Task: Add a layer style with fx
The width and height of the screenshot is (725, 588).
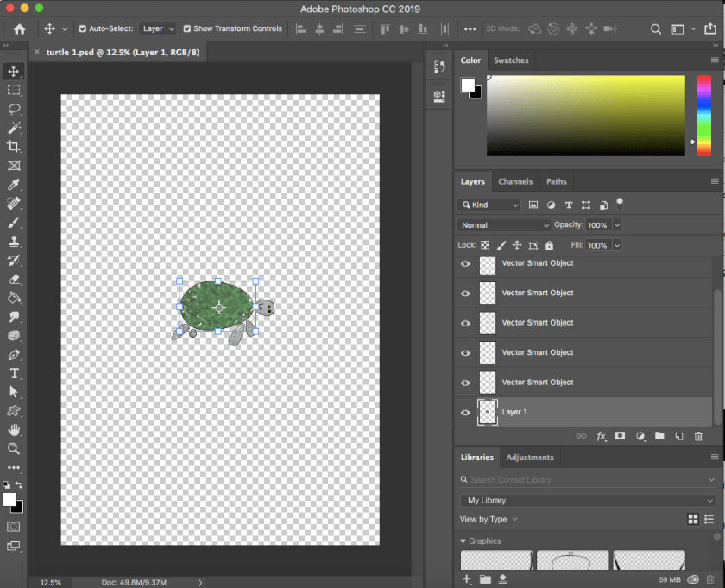Action: 602,437
